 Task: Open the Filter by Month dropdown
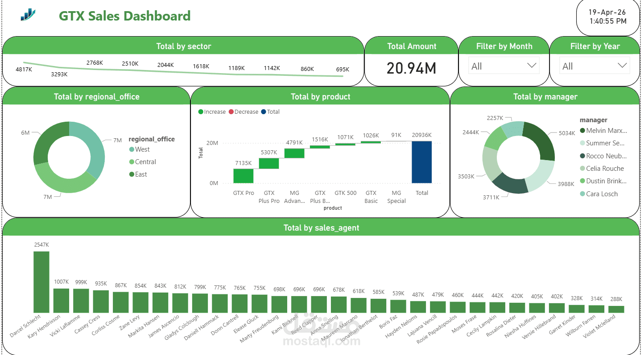point(504,66)
